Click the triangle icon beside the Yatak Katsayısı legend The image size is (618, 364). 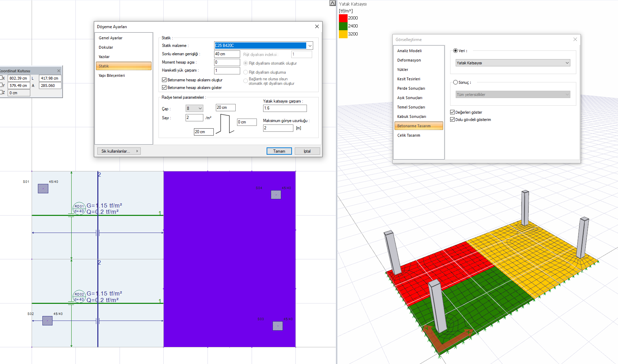333,3
